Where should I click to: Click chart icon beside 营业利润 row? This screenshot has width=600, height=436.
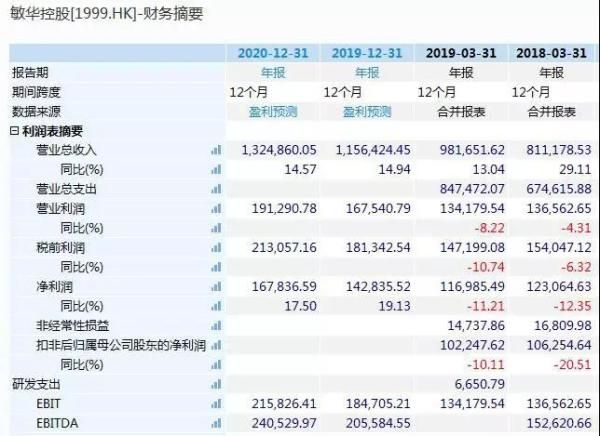pyautogui.click(x=215, y=208)
